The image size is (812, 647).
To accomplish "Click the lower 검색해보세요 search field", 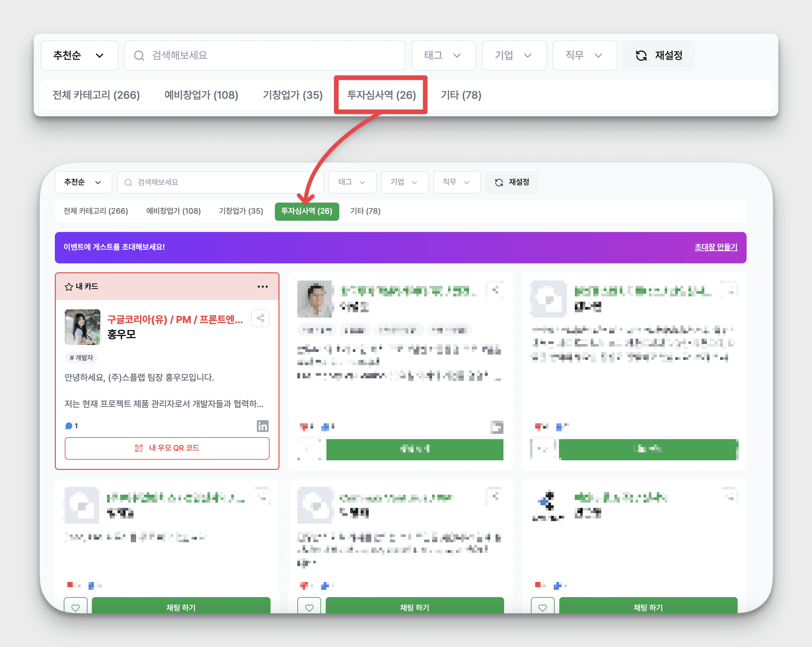I will point(220,182).
